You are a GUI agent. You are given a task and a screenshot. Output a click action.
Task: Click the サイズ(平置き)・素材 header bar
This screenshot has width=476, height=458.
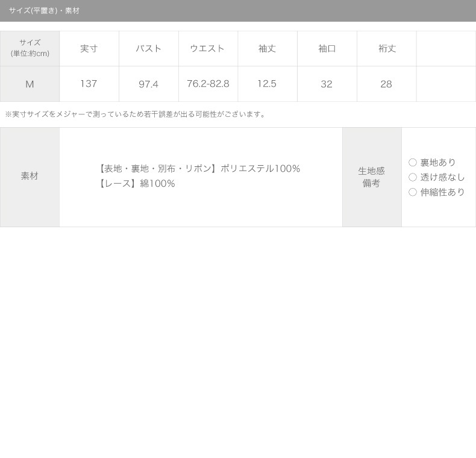tap(238, 11)
